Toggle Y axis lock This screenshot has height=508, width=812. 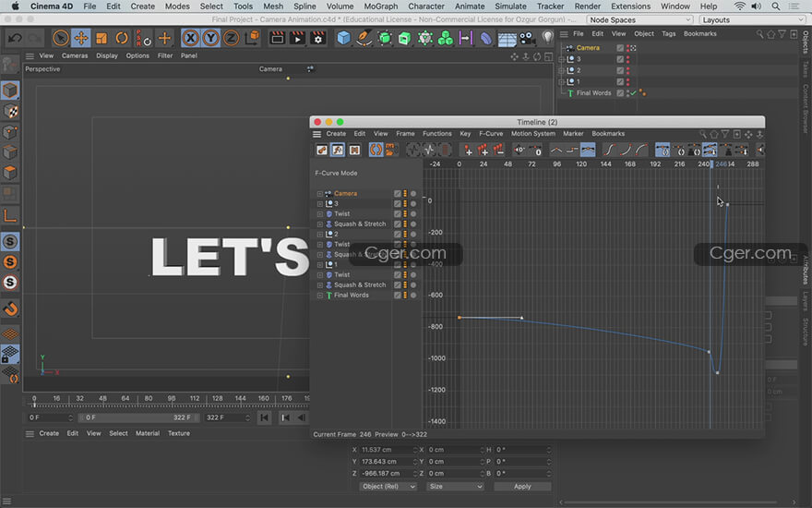pos(210,39)
